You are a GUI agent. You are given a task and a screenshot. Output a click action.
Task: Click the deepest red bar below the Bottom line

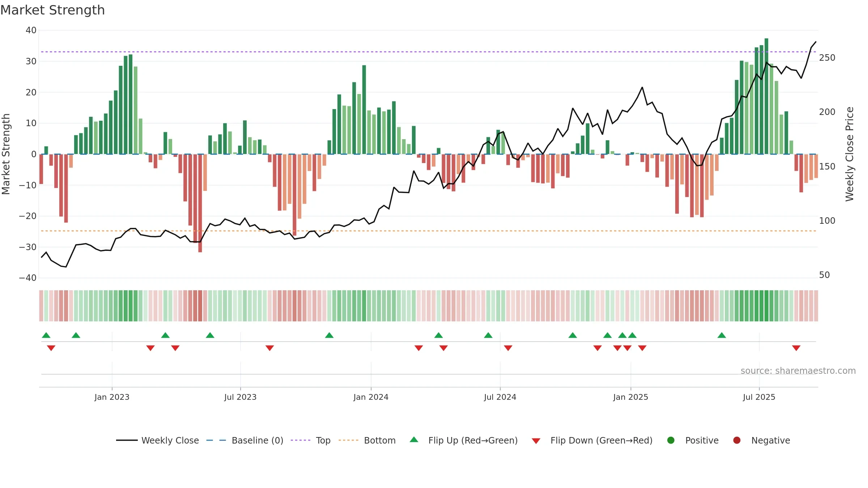[x=200, y=203]
